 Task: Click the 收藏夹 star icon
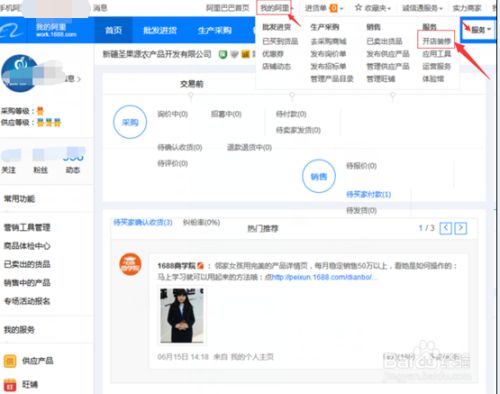(358, 7)
